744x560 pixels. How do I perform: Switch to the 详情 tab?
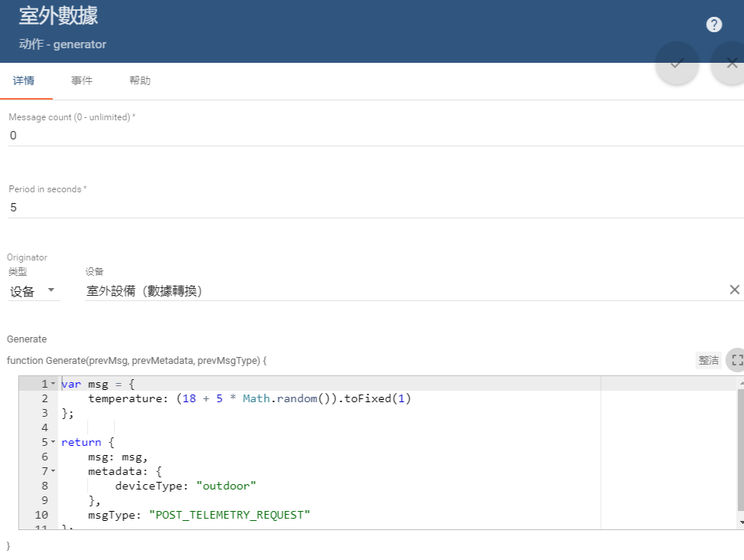click(24, 80)
